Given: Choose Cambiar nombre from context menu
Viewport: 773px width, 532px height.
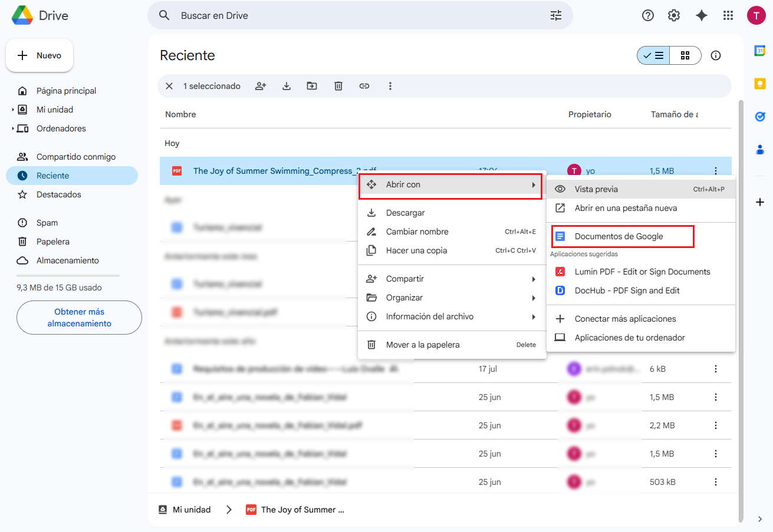Looking at the screenshot, I should pos(417,232).
